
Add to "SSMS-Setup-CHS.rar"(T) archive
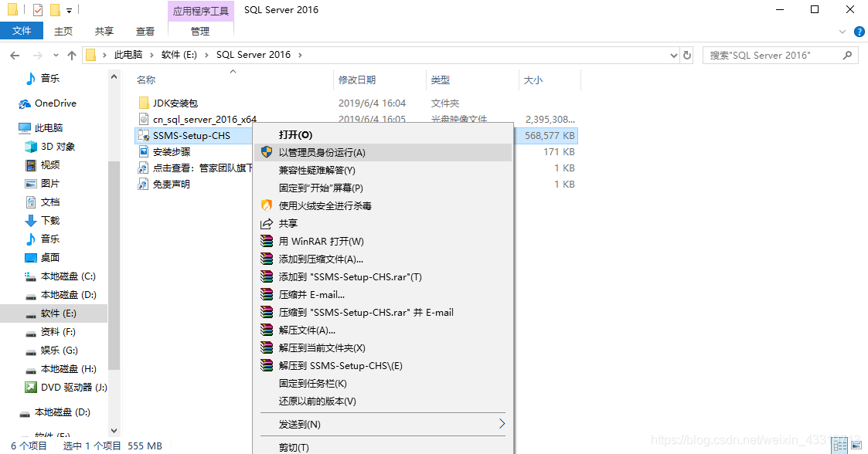[x=383, y=276]
